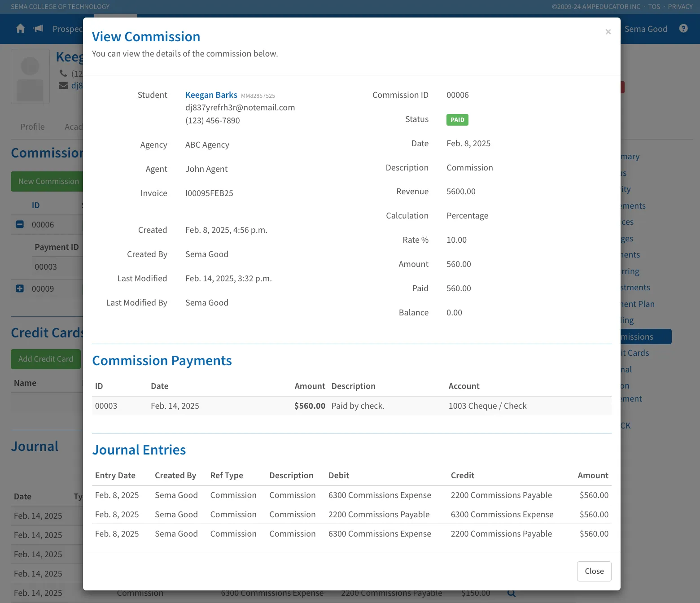
Task: Open the help question mark icon
Action: (683, 29)
